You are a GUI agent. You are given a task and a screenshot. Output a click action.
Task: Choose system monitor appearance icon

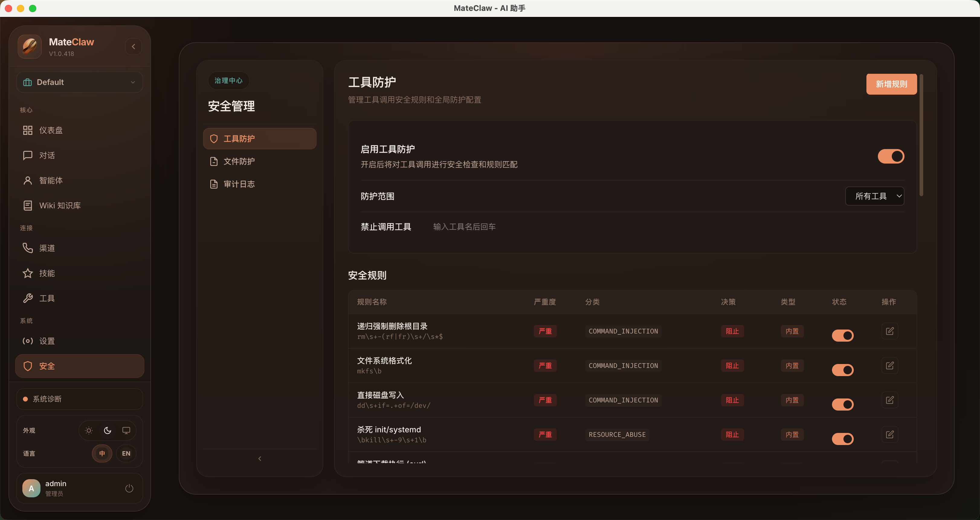click(x=126, y=431)
